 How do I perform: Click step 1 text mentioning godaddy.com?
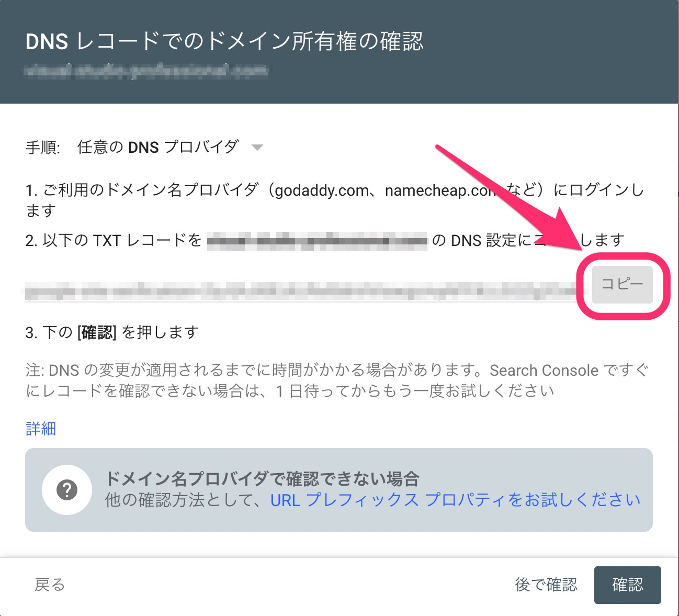(x=335, y=200)
